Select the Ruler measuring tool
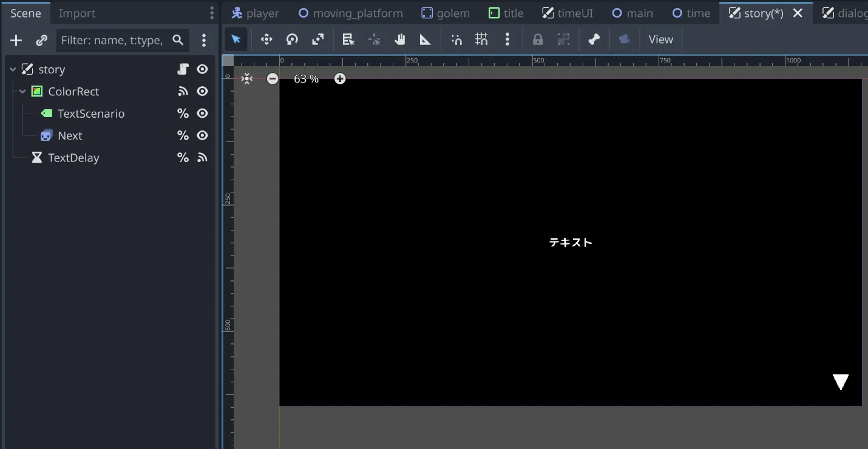The width and height of the screenshot is (868, 449). [x=425, y=39]
